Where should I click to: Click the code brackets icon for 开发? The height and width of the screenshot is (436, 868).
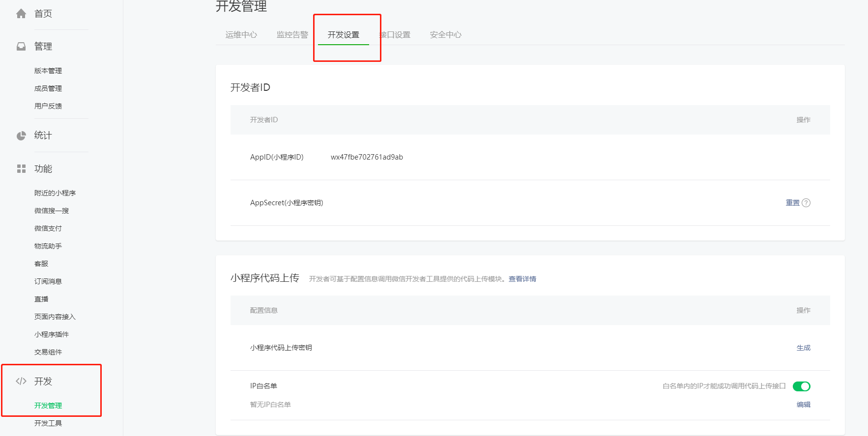[21, 381]
